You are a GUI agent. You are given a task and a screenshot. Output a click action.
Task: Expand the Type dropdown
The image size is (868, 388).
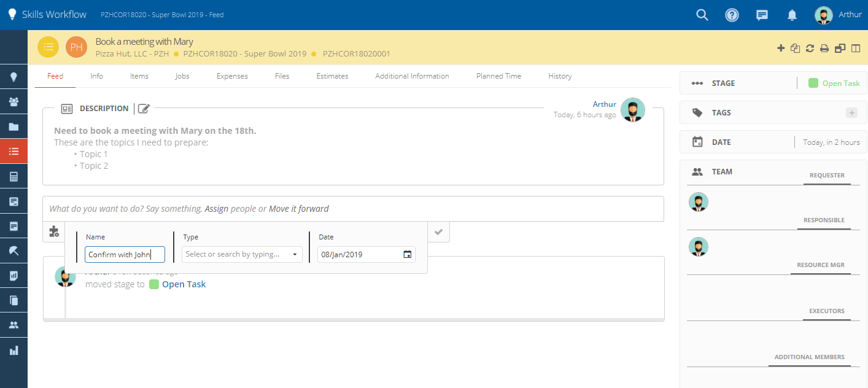pos(242,254)
